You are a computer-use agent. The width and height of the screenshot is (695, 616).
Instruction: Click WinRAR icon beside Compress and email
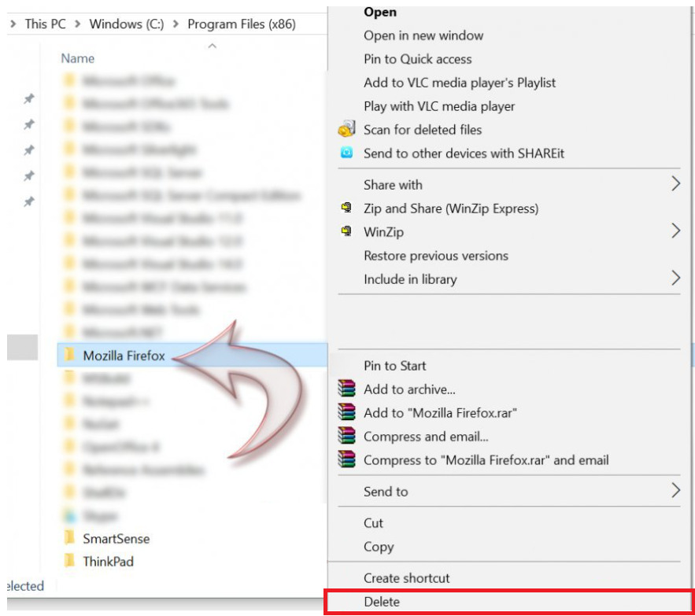coord(346,435)
